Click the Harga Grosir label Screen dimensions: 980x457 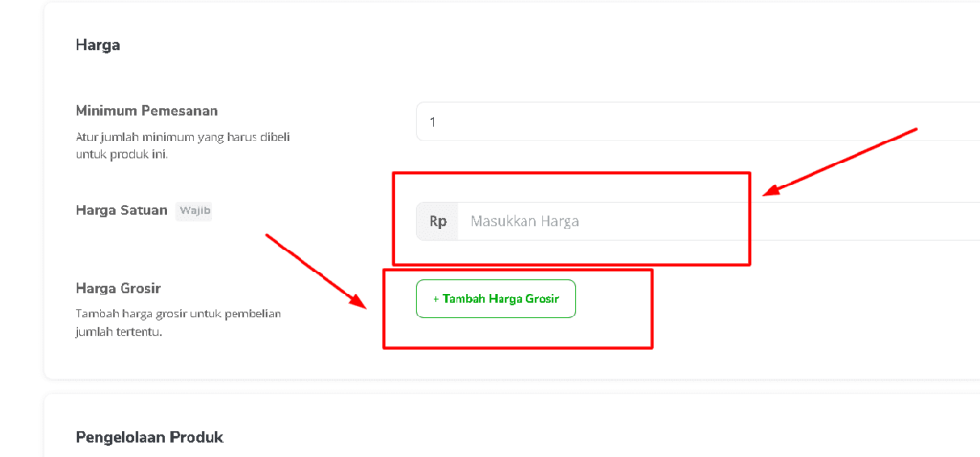(117, 288)
